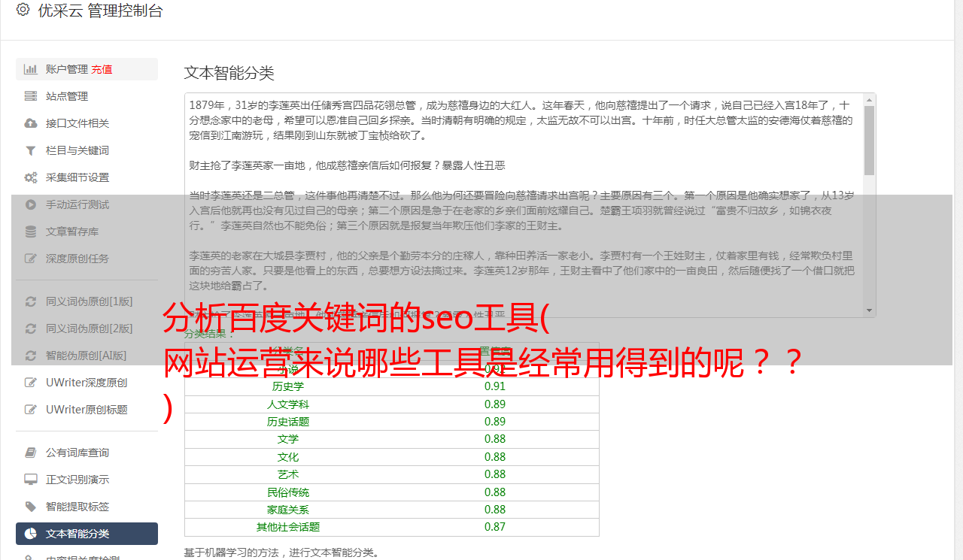Screen dimensions: 963x560
Task: Select the 其他社会话题 category cell
Action: [x=288, y=527]
